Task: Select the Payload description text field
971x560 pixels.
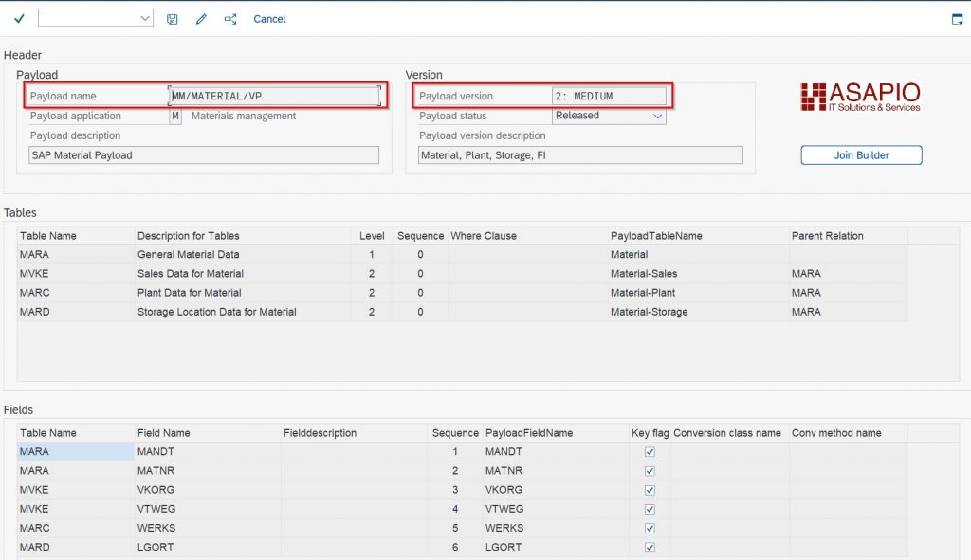Action: pyautogui.click(x=204, y=155)
